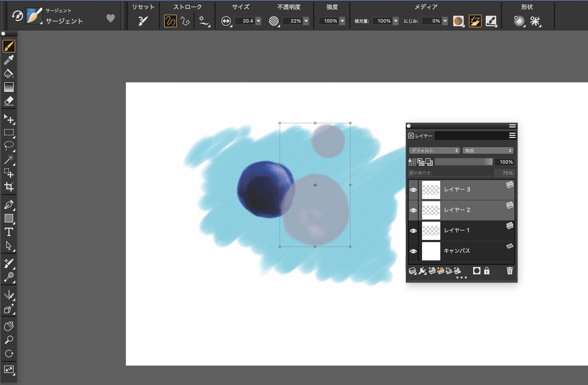Select the Lasso tool
This screenshot has height=385, width=588.
(x=9, y=146)
